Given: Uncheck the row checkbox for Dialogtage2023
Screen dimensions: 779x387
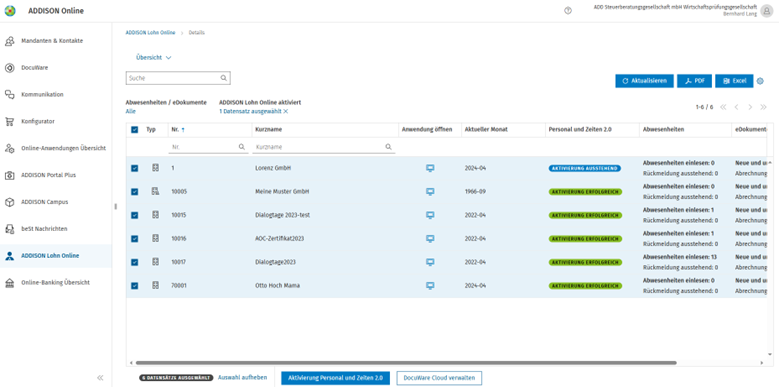Looking at the screenshot, I should click(x=135, y=262).
